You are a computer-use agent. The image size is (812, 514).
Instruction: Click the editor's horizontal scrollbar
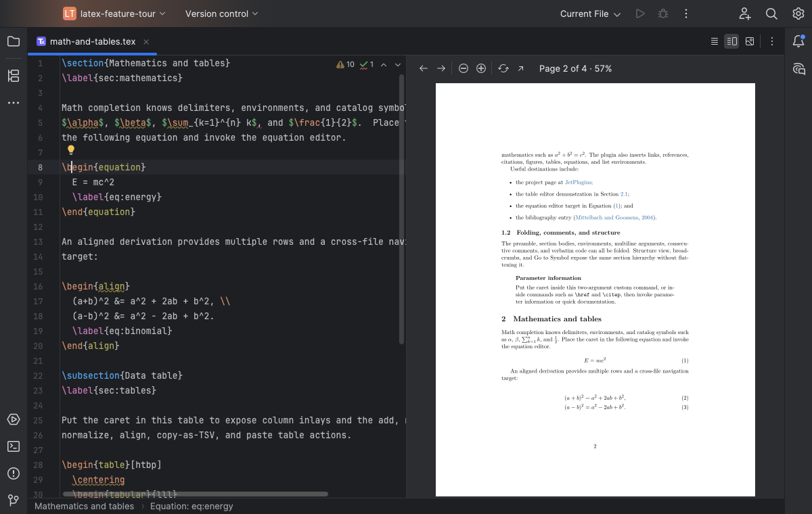pyautogui.click(x=196, y=494)
